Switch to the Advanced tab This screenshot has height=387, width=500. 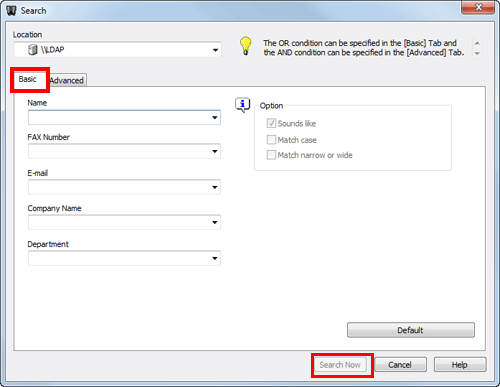(x=67, y=80)
